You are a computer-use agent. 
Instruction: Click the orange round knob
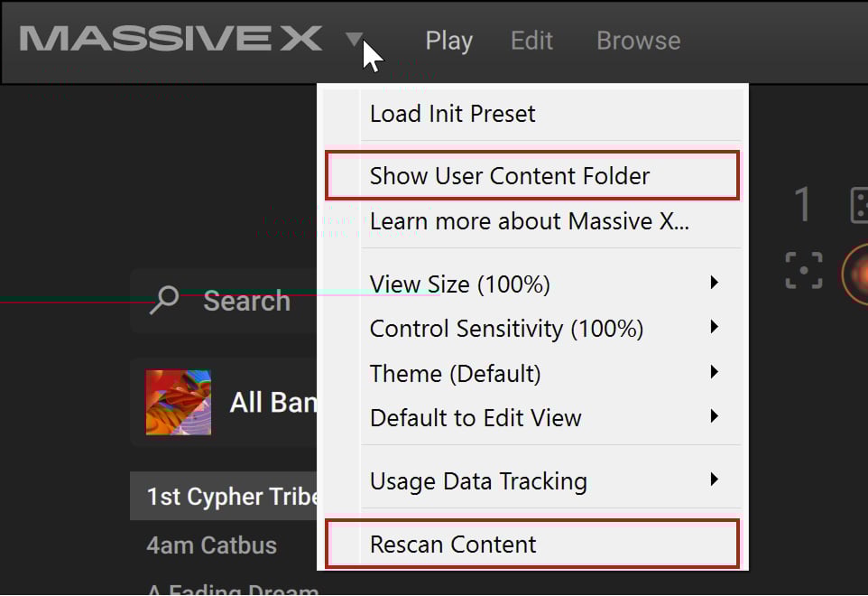tap(855, 274)
